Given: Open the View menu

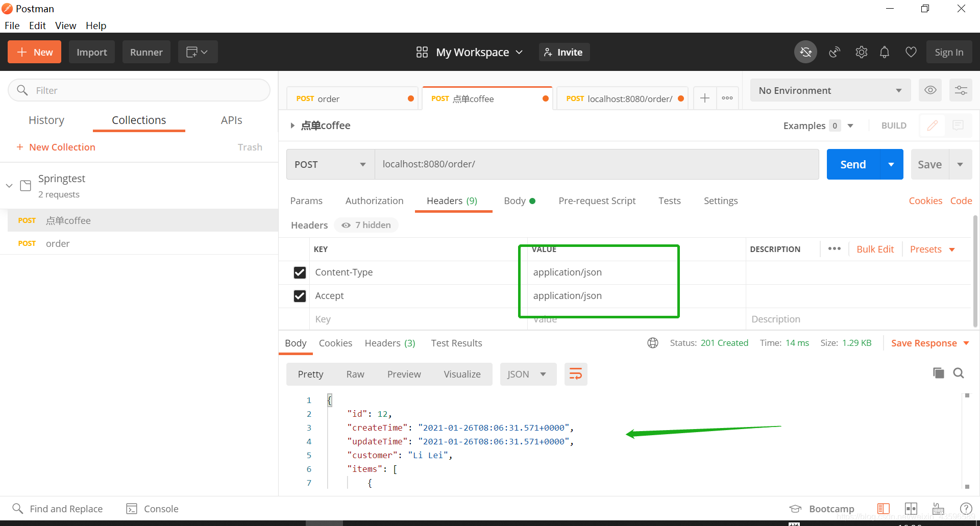Looking at the screenshot, I should click(x=65, y=26).
